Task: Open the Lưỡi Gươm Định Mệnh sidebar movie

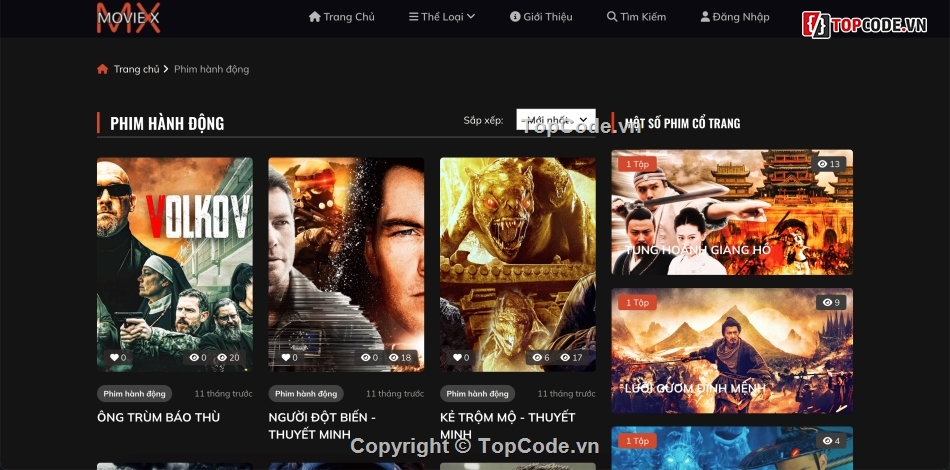Action: click(x=732, y=351)
